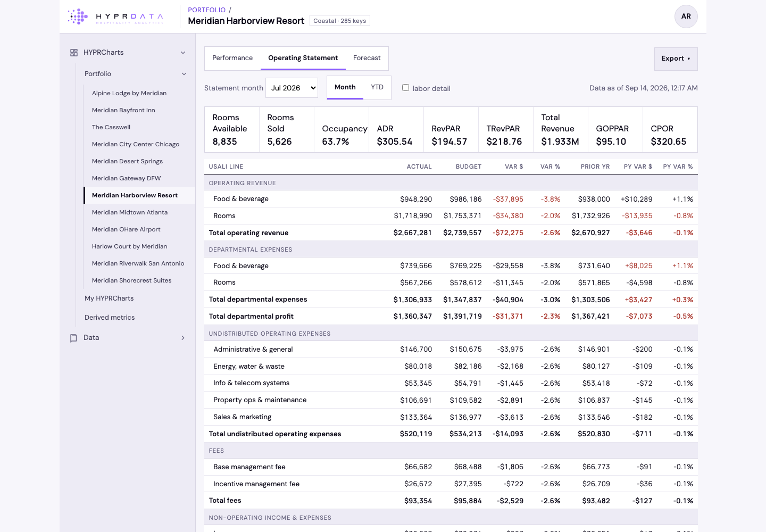Open the Export dropdown button
This screenshot has height=532, width=766.
click(x=676, y=59)
